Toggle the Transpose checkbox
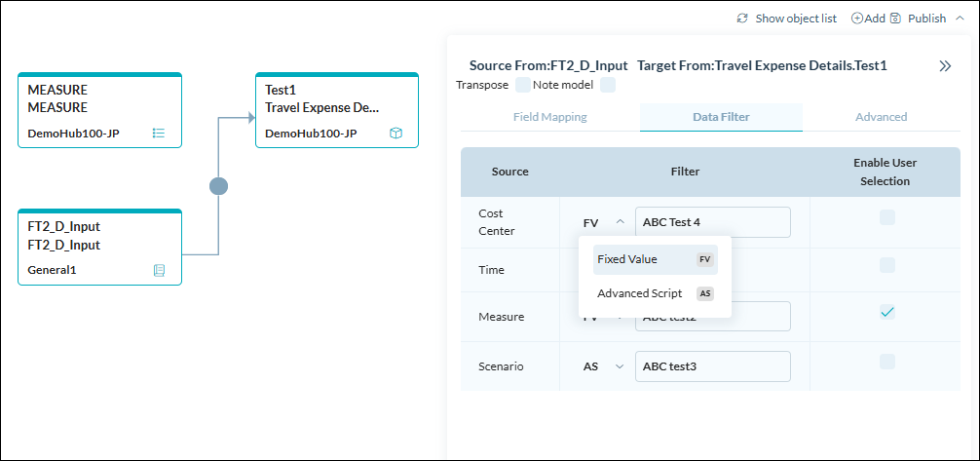The image size is (980, 461). coord(523,85)
